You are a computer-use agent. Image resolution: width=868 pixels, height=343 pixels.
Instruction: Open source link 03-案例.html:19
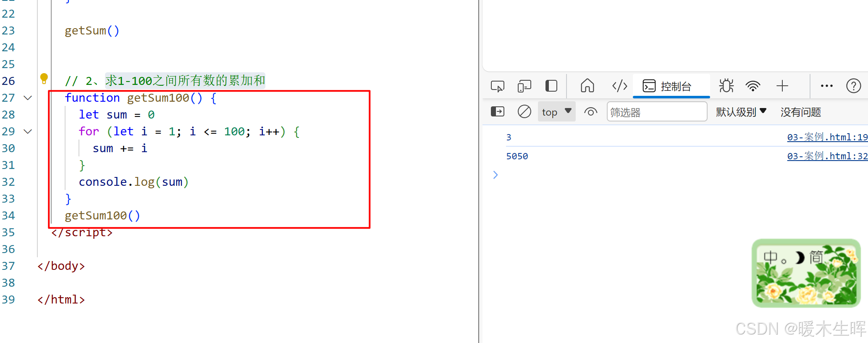827,137
